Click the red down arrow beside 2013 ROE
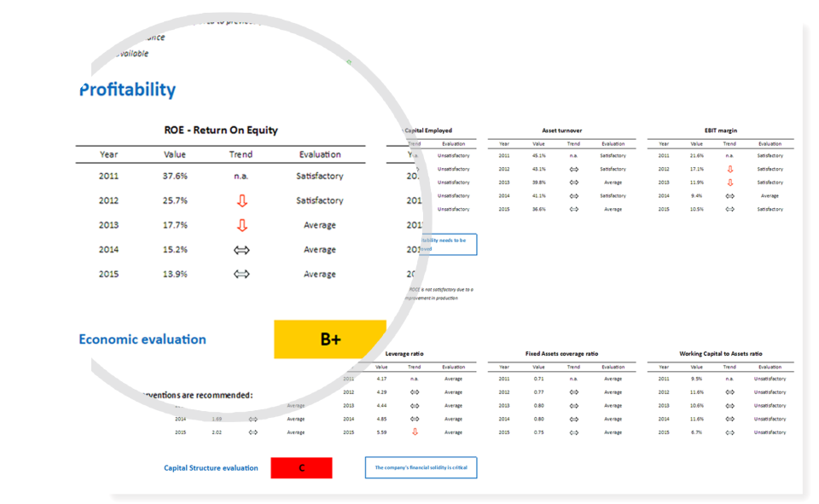 point(241,225)
